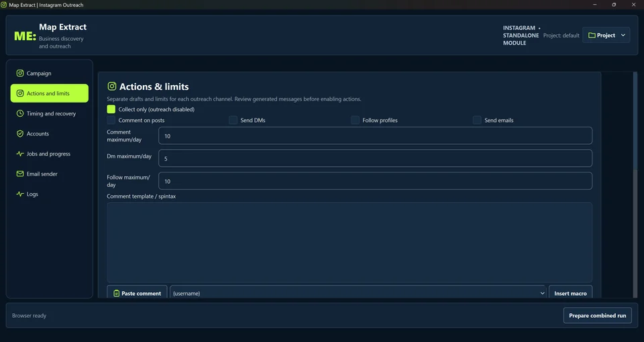
Task: Click the app icon in the title bar
Action: click(4, 5)
